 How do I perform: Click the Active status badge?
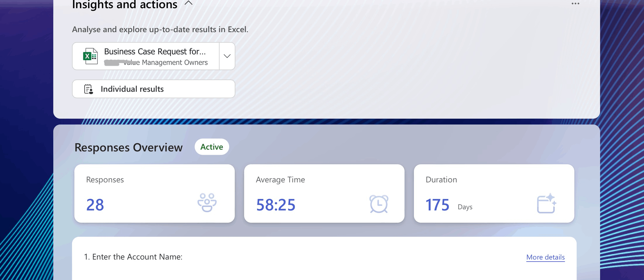pyautogui.click(x=212, y=147)
